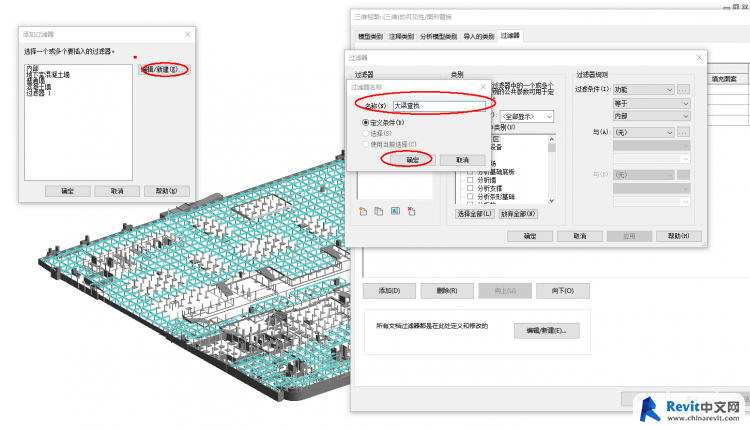Screen dimensions: 750x430
Task: Click 编辑/新建 in the 添加过滤器 dialog
Action: pos(164,69)
